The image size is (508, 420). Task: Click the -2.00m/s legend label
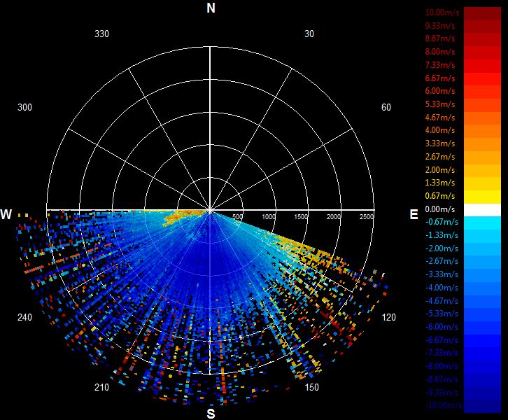point(442,248)
